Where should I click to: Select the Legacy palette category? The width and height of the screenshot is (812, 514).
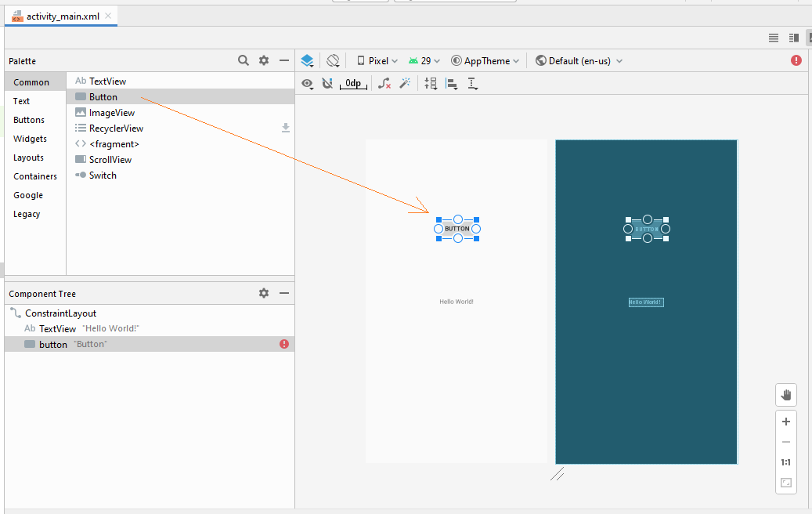[35, 214]
